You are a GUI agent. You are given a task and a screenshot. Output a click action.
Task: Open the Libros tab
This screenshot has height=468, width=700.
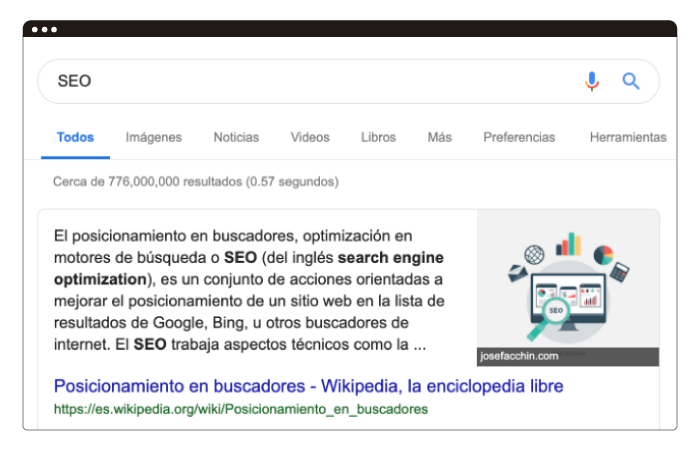pyautogui.click(x=378, y=137)
